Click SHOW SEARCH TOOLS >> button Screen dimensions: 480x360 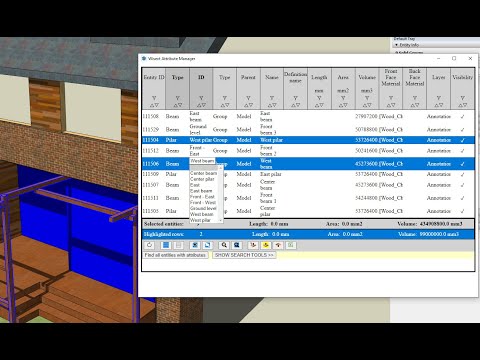click(x=244, y=255)
